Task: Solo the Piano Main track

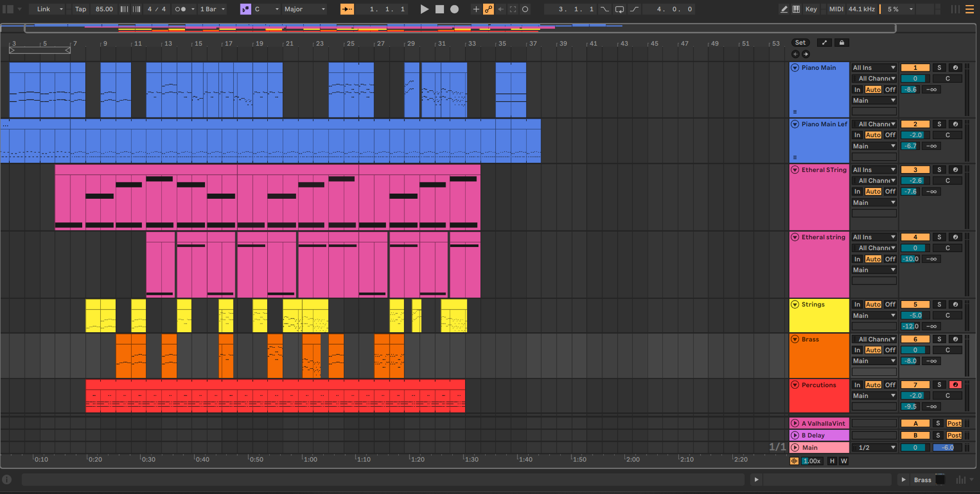Action: pos(939,68)
